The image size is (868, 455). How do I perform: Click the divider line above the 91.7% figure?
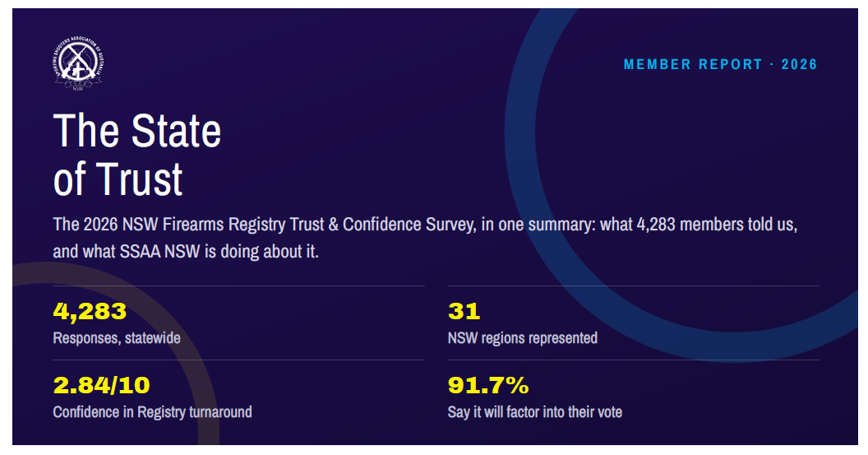click(x=633, y=360)
